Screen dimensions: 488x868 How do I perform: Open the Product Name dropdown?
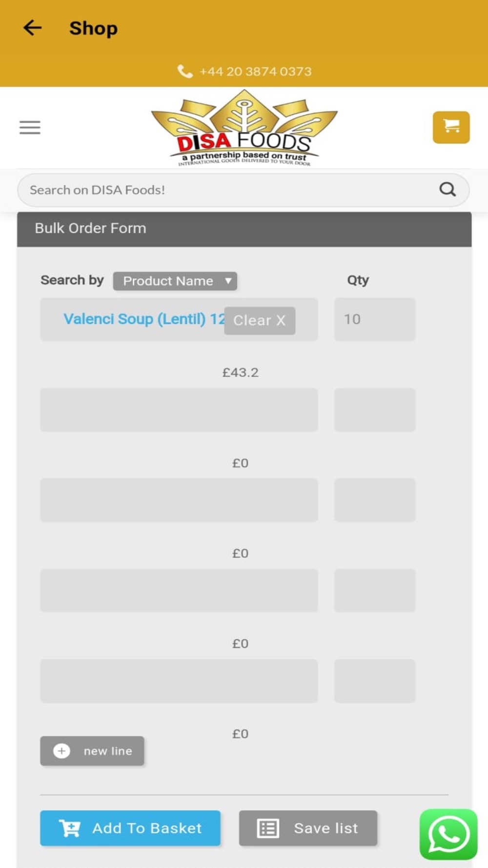pos(175,281)
